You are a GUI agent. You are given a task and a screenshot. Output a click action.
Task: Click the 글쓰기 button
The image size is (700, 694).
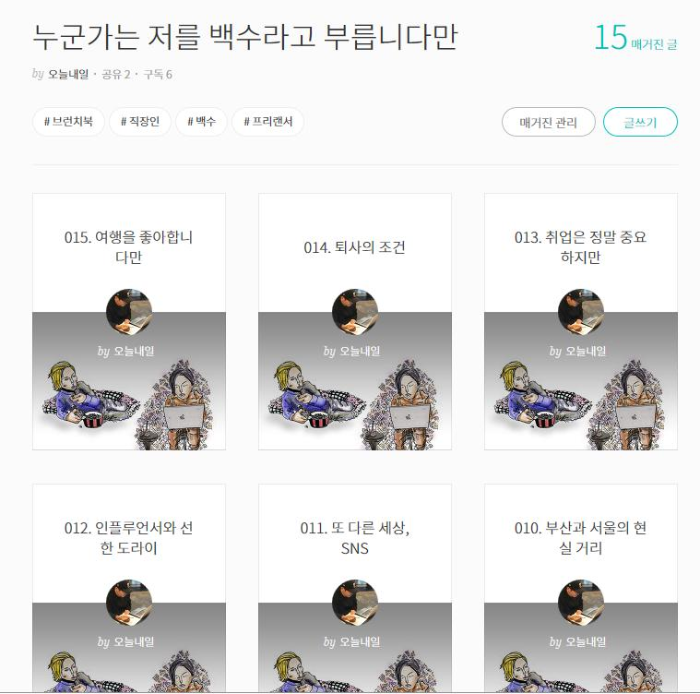[640, 122]
